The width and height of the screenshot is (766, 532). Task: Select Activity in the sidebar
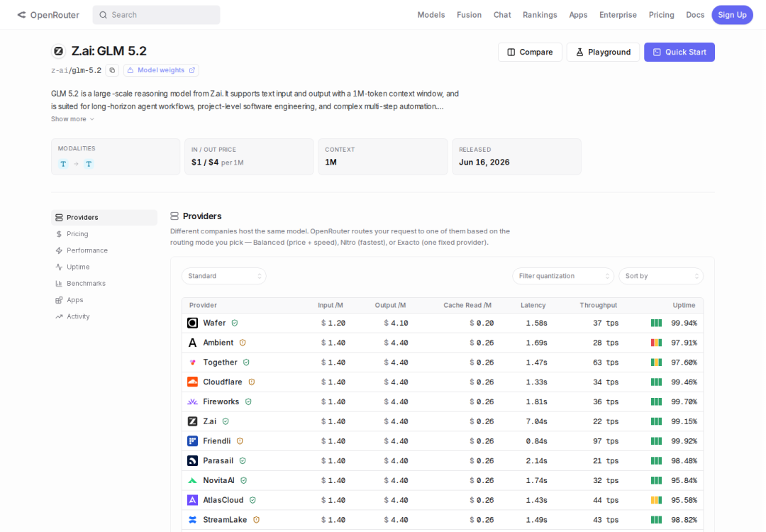(x=104, y=316)
